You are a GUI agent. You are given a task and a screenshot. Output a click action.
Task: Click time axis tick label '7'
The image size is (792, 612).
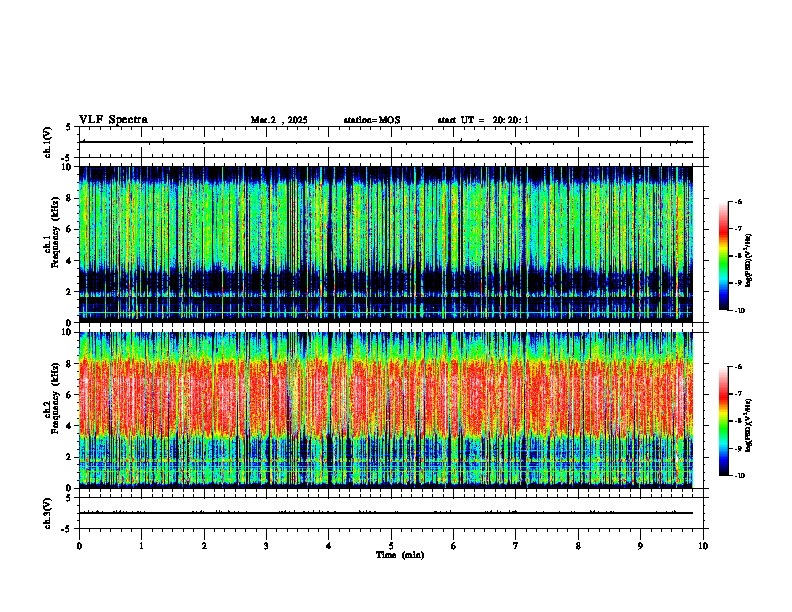point(516,546)
